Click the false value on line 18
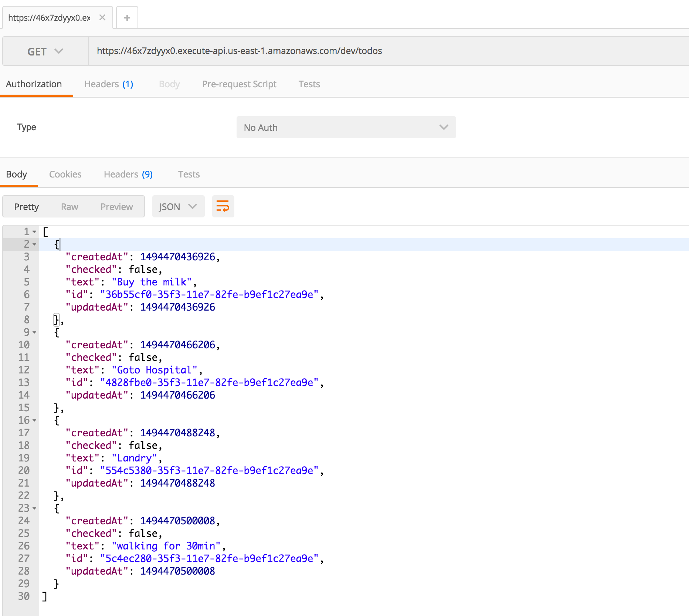 (143, 446)
